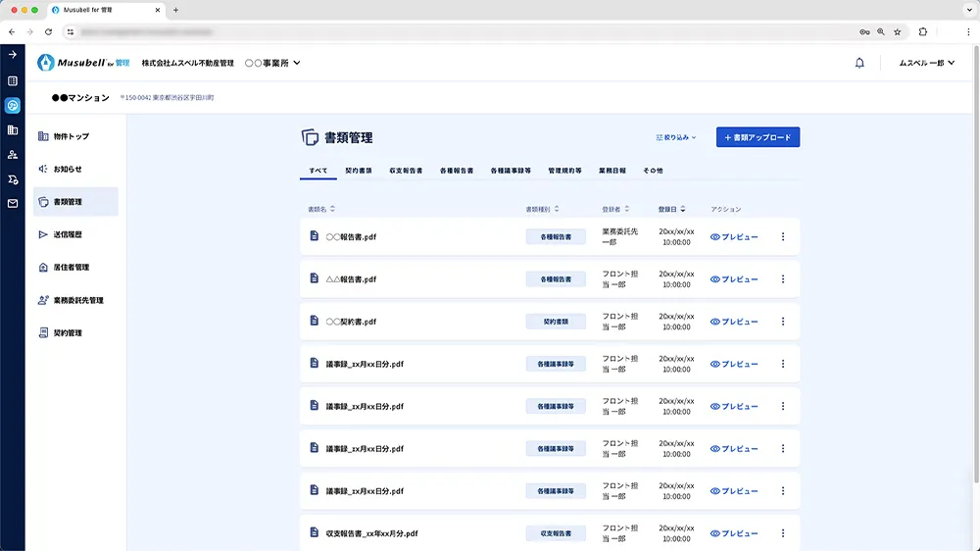Open more options for ○○報告書.pdf

782,236
